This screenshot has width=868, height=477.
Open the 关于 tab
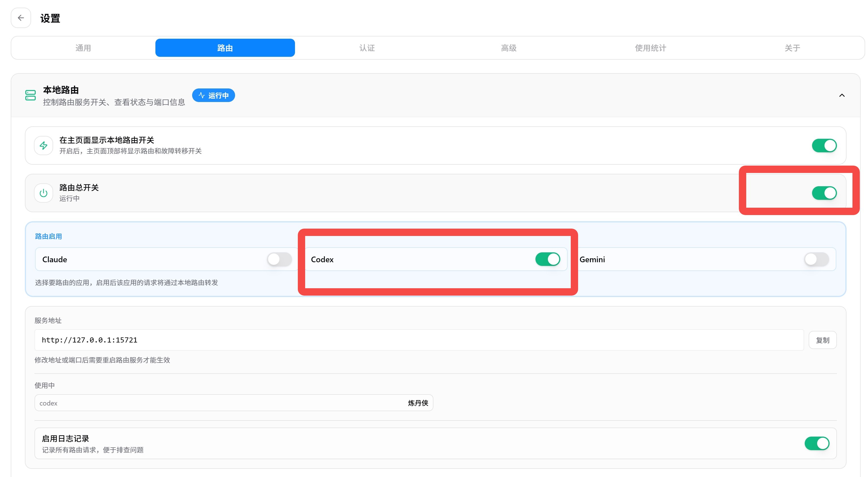[793, 48]
